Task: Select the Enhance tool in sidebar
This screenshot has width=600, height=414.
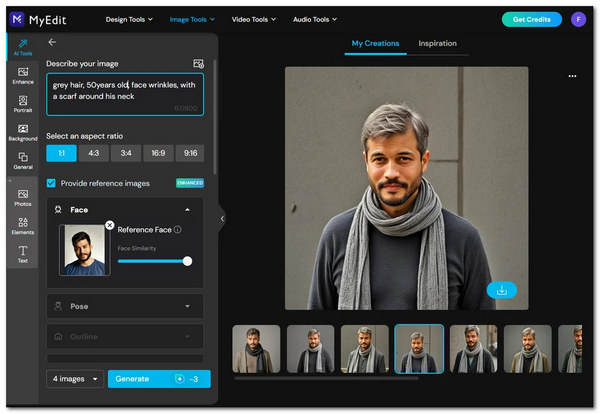Action: click(x=22, y=77)
